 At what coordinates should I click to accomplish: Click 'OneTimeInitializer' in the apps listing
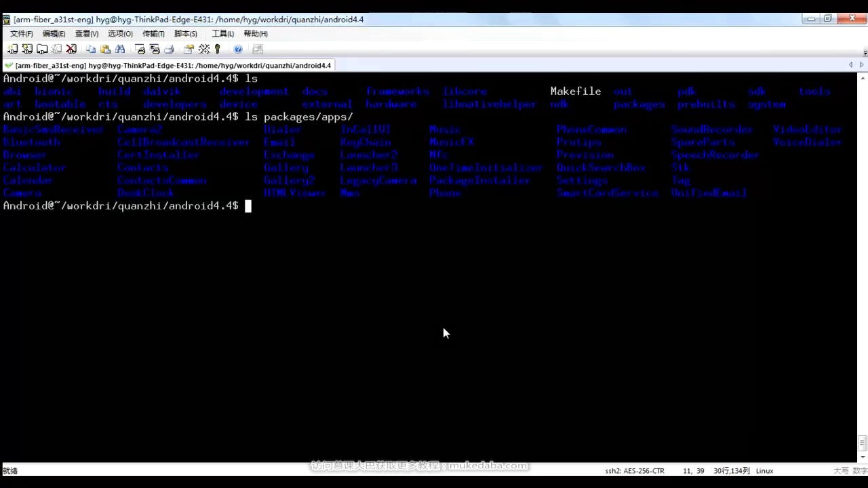(486, 167)
